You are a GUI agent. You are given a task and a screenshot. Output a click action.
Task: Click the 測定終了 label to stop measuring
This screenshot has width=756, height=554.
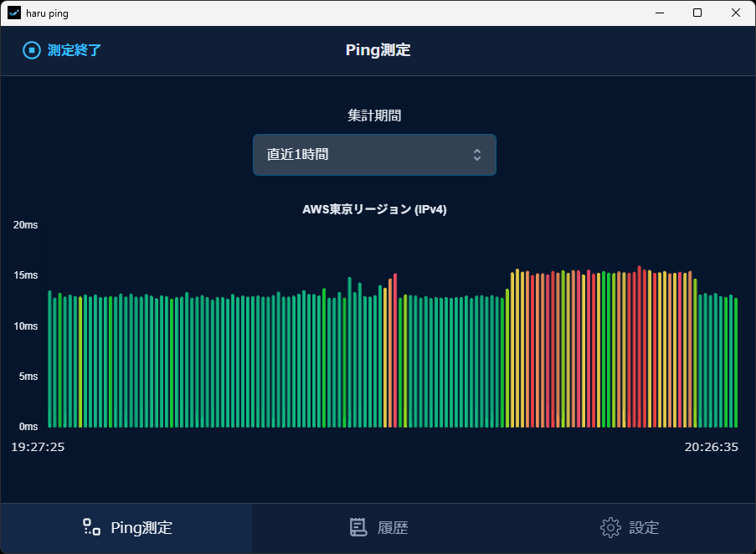(x=75, y=50)
